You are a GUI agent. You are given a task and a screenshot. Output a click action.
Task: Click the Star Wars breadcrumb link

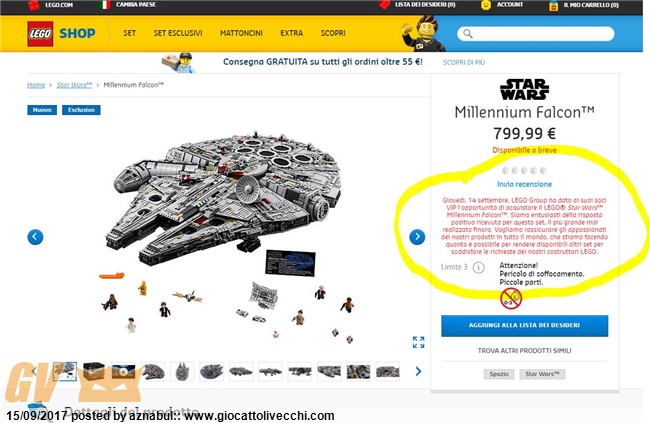(74, 85)
